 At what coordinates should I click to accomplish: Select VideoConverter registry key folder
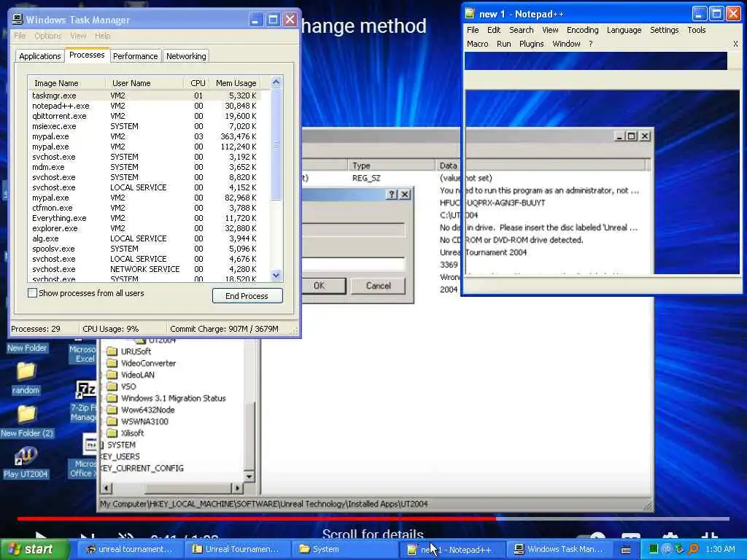pyautogui.click(x=148, y=363)
